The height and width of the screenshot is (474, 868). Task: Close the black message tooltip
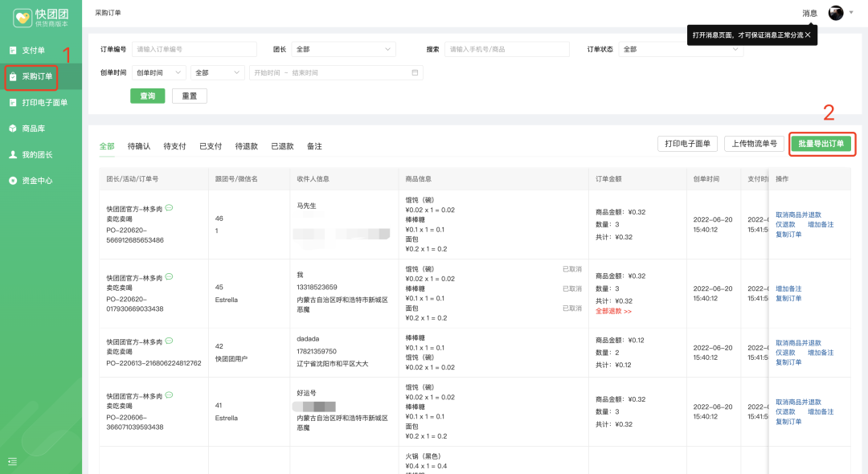coord(807,35)
